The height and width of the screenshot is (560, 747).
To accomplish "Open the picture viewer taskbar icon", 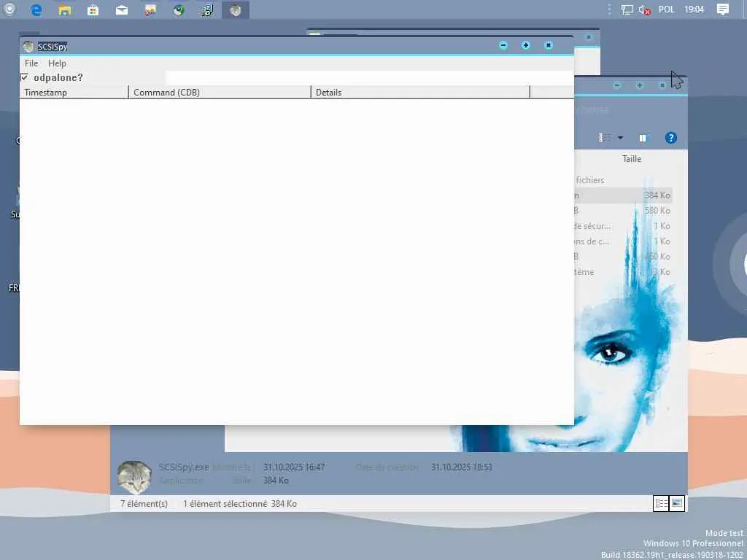I will coord(150,10).
